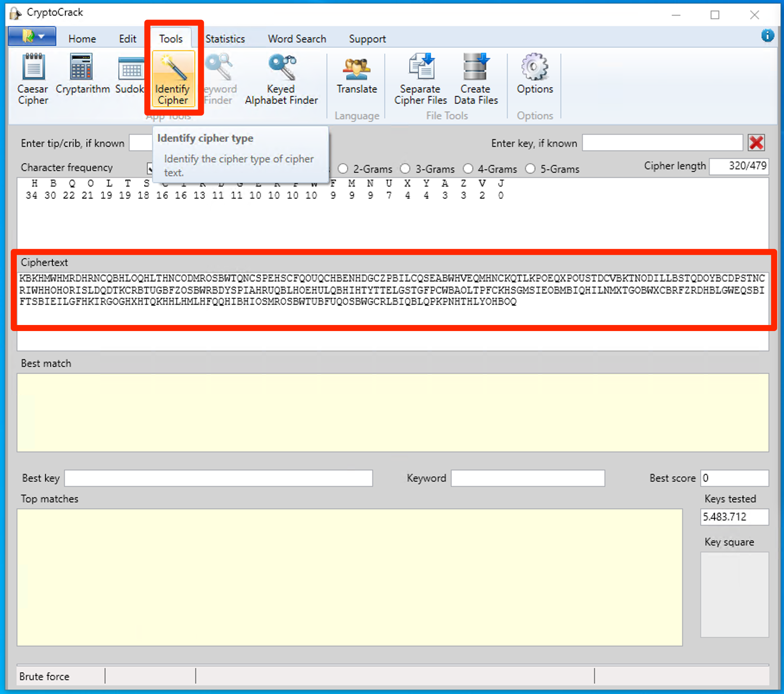Screen dimensions: 784x694
Task: Click the Best match output area
Action: pos(393,413)
